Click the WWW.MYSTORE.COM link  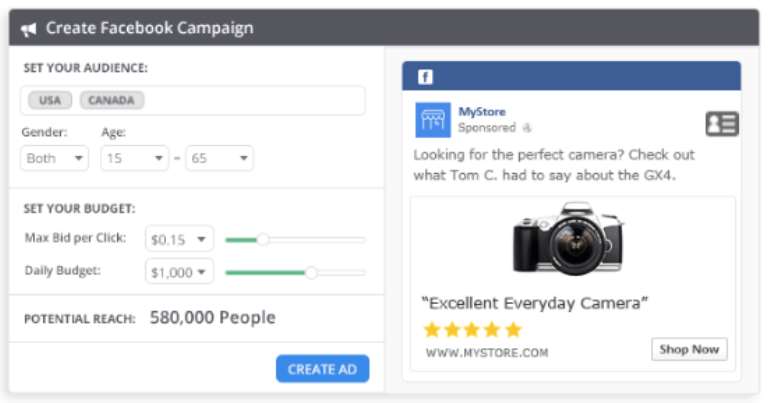click(487, 352)
